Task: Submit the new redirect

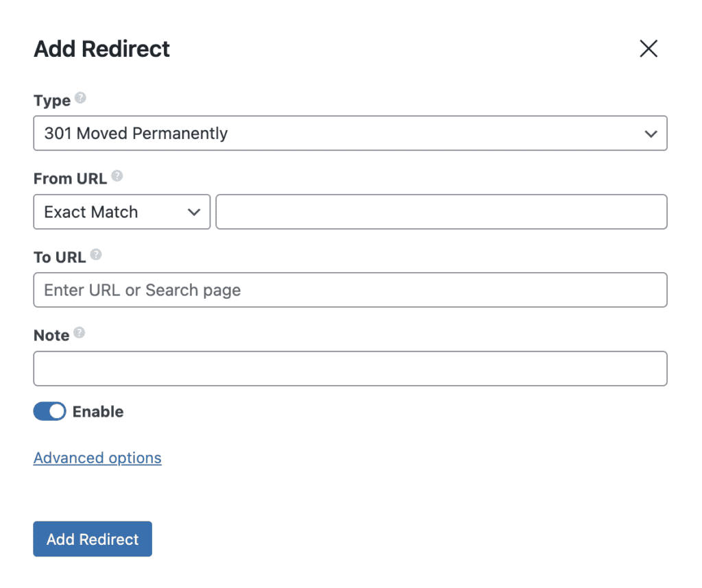Action: 92,539
